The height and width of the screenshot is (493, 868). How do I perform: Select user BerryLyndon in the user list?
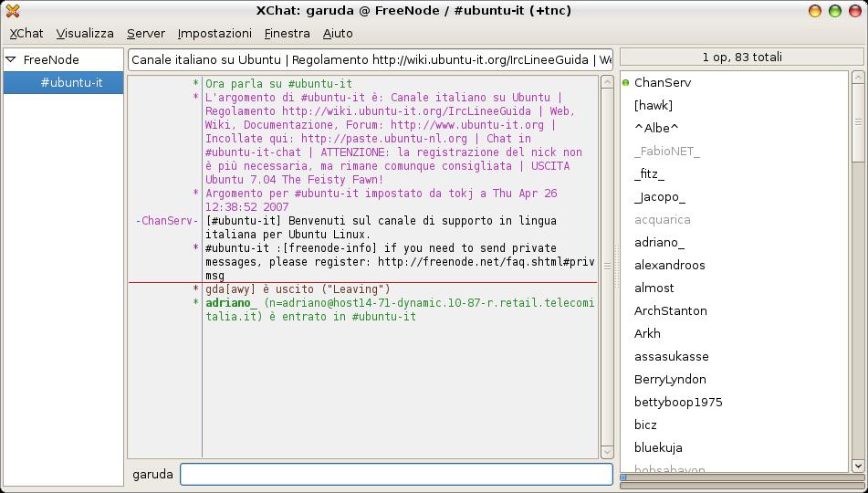pos(670,380)
